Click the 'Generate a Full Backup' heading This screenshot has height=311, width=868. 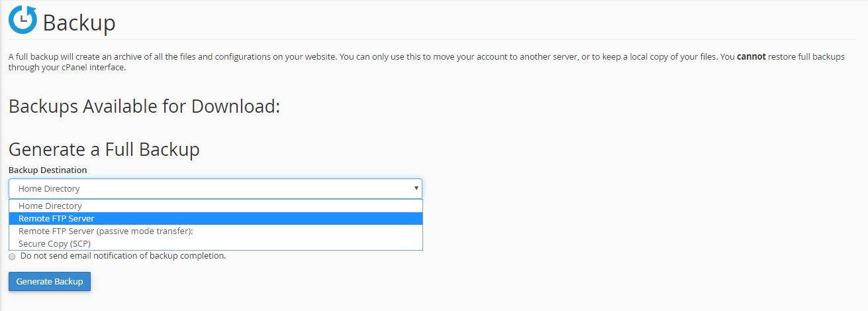[x=104, y=149]
